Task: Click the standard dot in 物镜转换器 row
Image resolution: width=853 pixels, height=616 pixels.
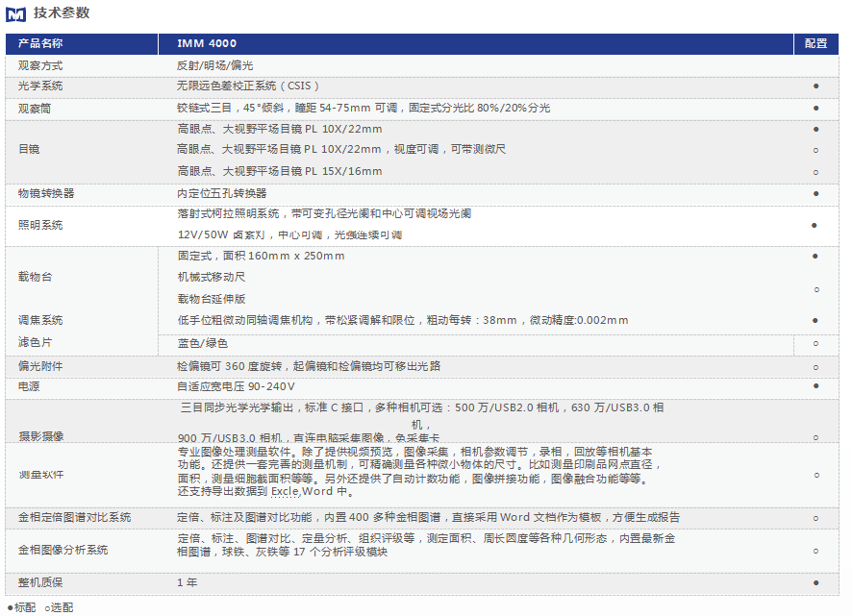Action: coord(816,193)
